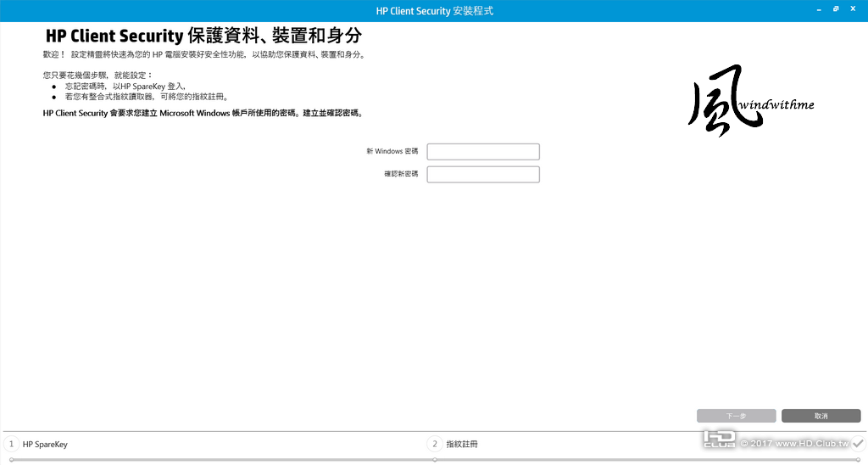Click the checkmark finish icon
The height and width of the screenshot is (465, 868).
858,443
